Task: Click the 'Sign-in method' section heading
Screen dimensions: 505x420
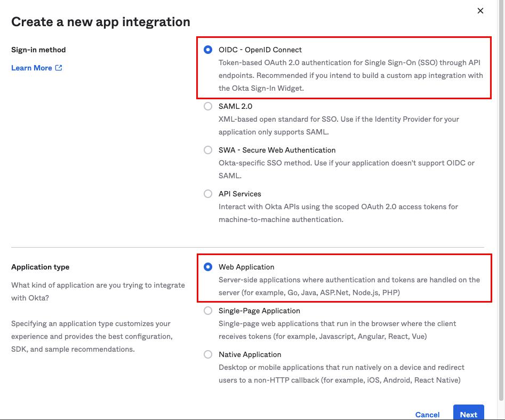Action: (38, 50)
